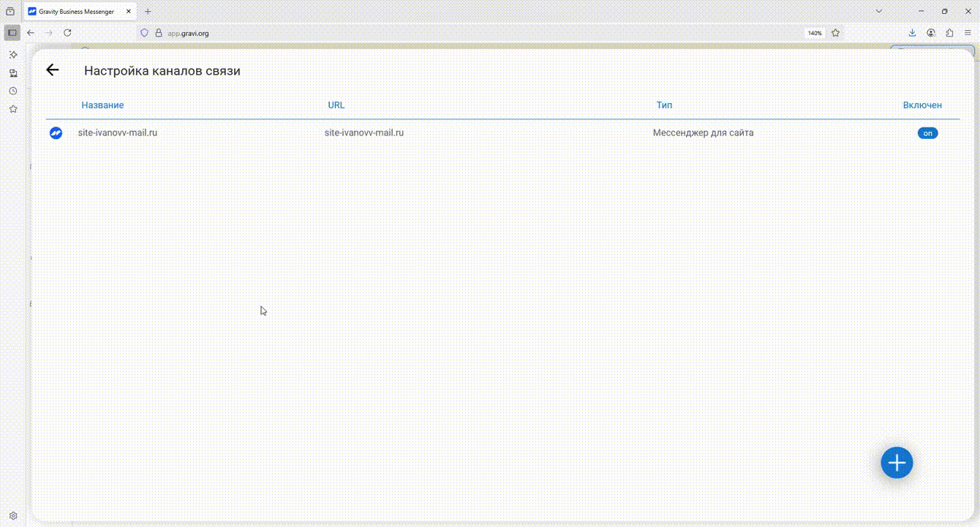The width and height of the screenshot is (980, 527).
Task: Toggle the Firefox sidebar visibility button
Action: pos(12,33)
